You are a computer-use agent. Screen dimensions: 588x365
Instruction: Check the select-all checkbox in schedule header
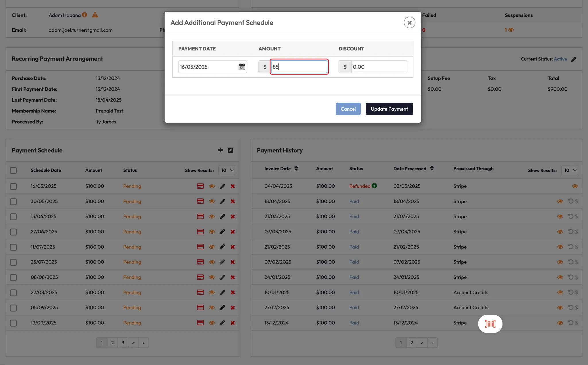pos(13,170)
